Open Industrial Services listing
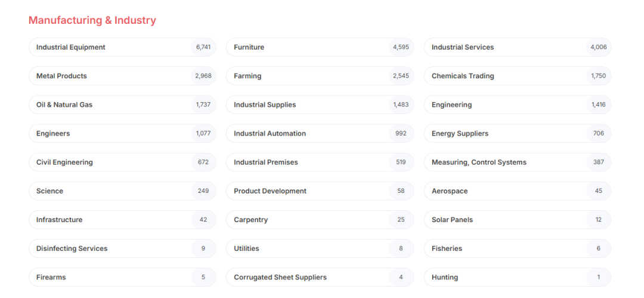 pyautogui.click(x=518, y=47)
